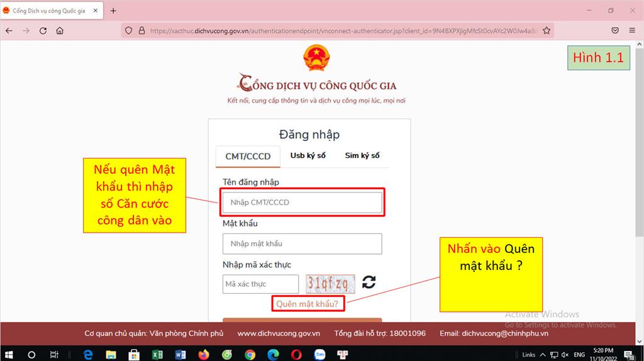644x361 pixels.
Task: Click the browser forward arrow
Action: [x=26, y=31]
